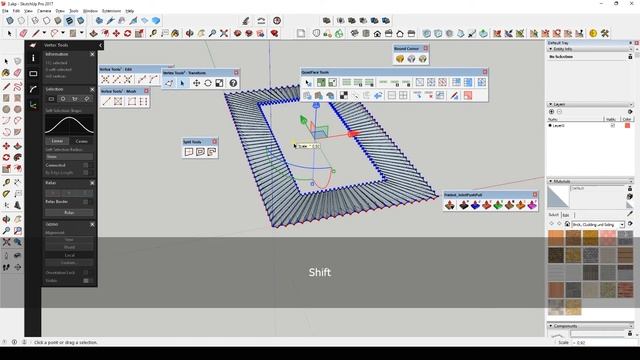Click the Vertex Tools select arrow icon

[x=182, y=83]
